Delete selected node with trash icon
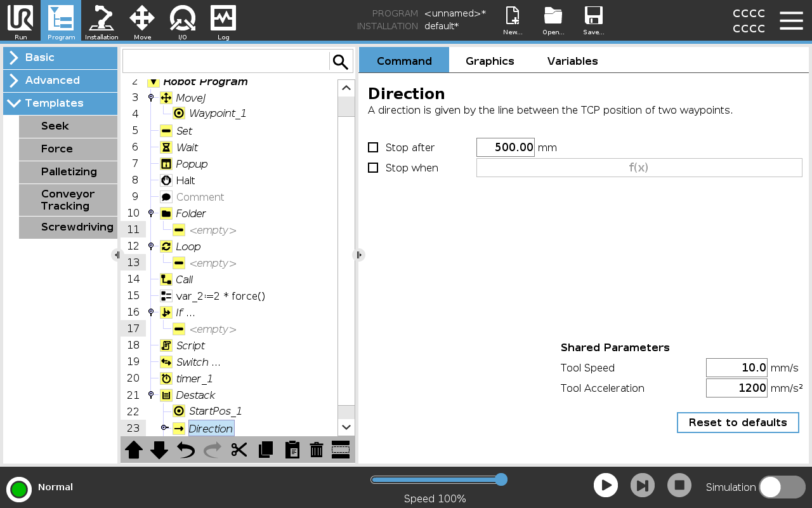Image resolution: width=812 pixels, height=508 pixels. click(x=317, y=450)
